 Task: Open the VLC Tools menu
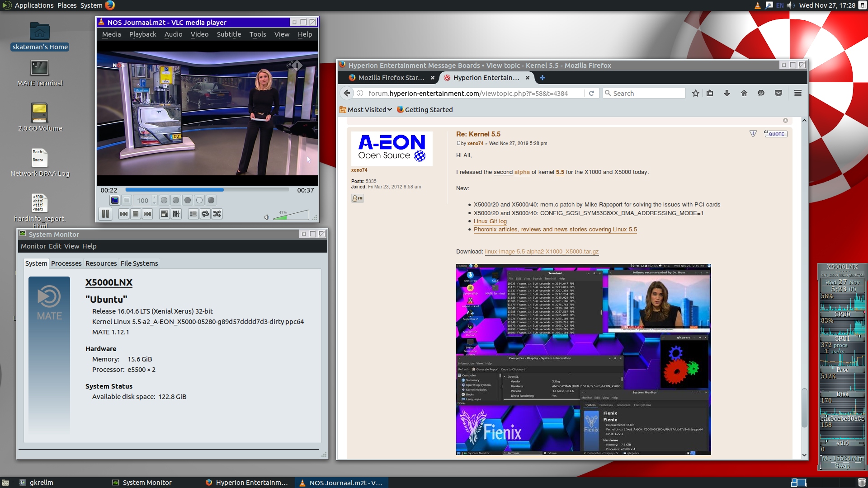258,34
